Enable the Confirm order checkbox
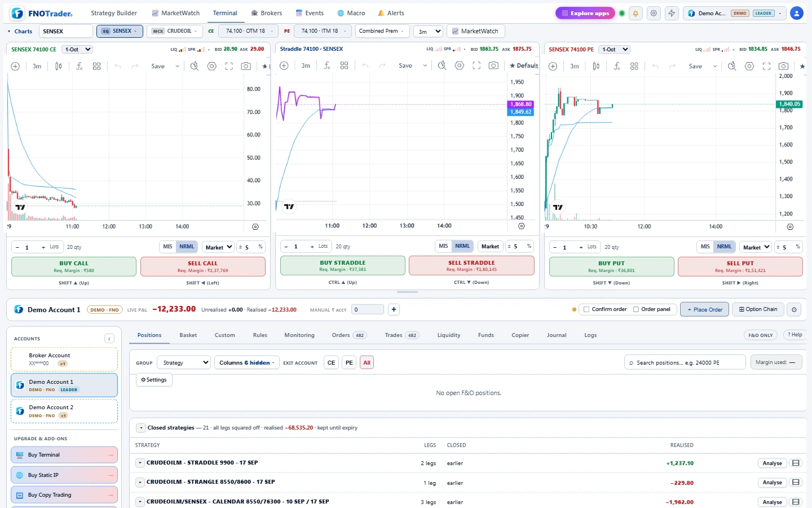This screenshot has height=508, width=812. 586,309
